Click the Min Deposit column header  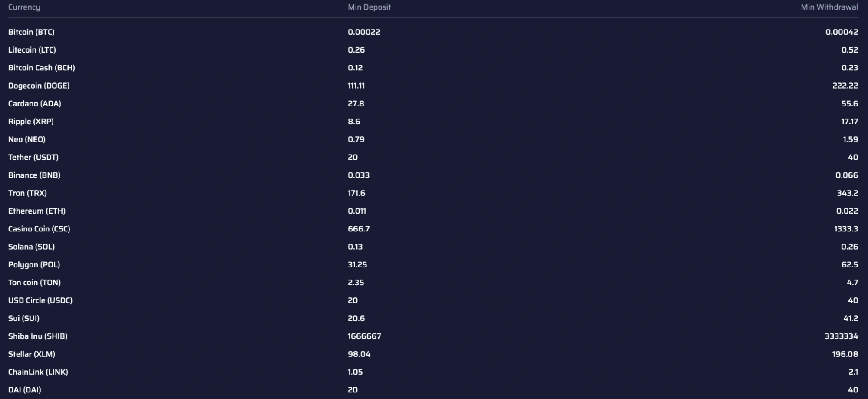click(369, 7)
